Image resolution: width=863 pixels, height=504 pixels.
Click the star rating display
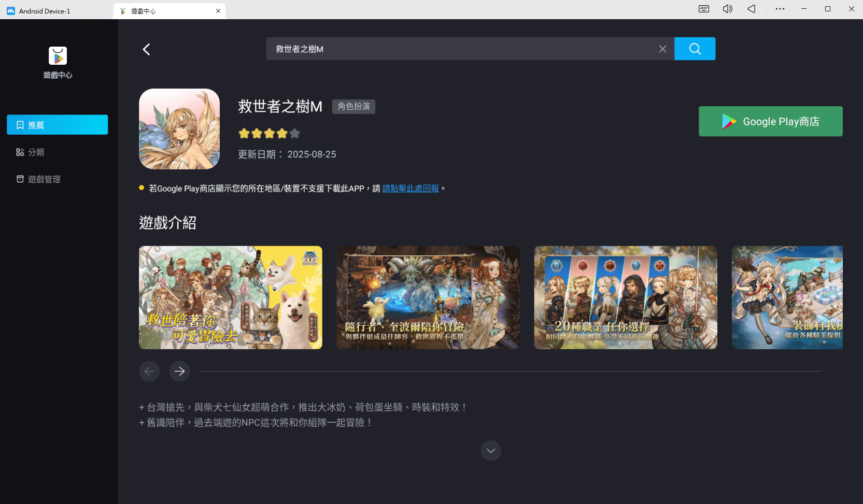(269, 134)
